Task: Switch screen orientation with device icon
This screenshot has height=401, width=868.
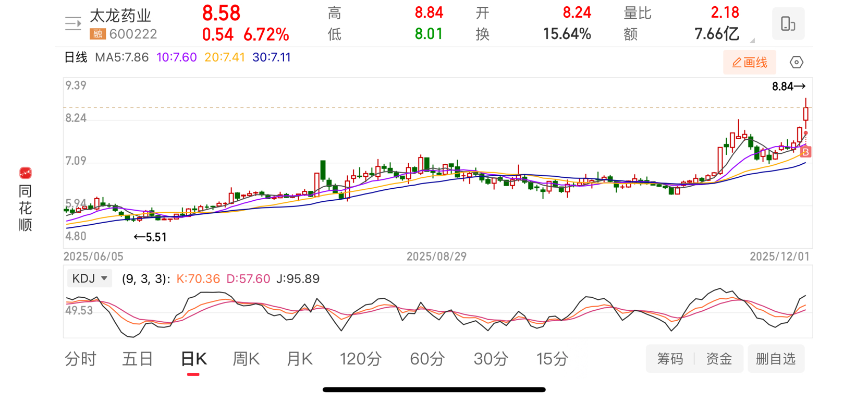Action: [x=788, y=23]
